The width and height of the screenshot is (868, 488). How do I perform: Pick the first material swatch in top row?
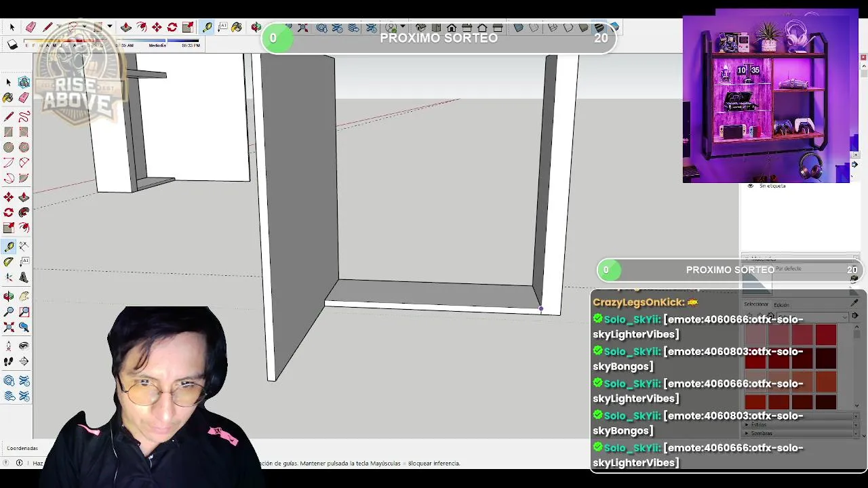click(x=755, y=335)
